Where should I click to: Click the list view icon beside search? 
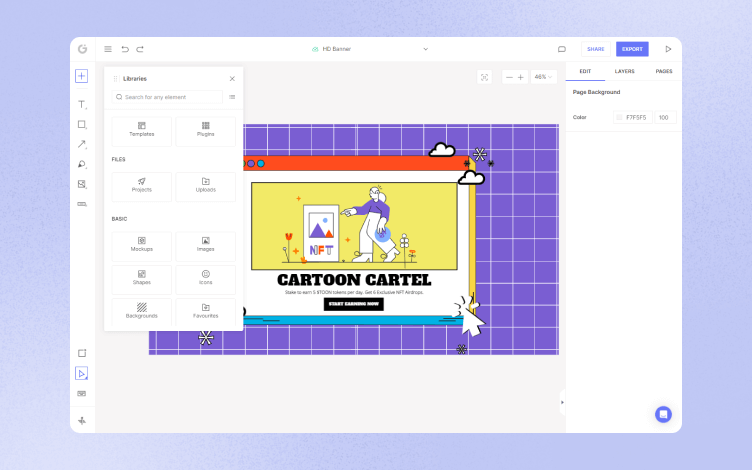coord(232,97)
